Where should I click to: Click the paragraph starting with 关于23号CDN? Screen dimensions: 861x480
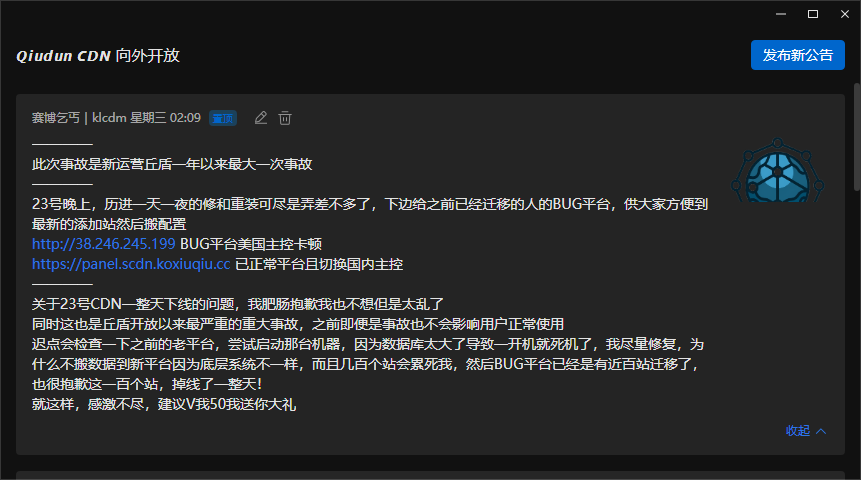point(237,304)
